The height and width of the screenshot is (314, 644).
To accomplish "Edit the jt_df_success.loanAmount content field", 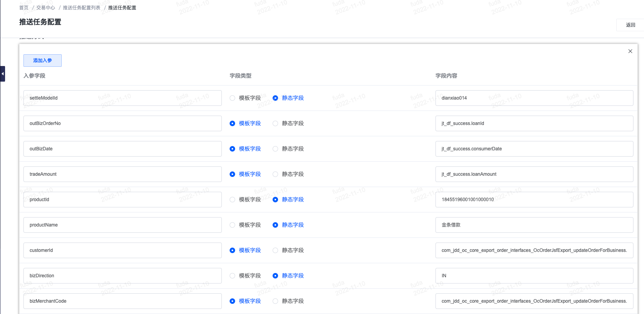I will (534, 174).
